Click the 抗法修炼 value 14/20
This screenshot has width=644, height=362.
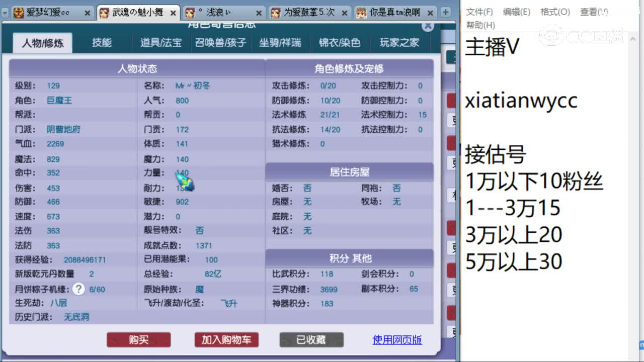tap(330, 130)
